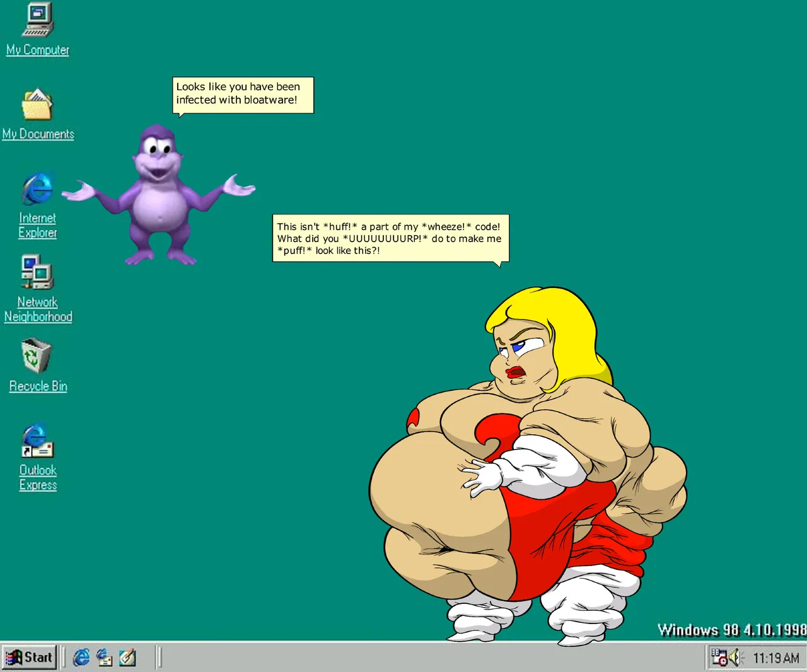Launch Internet Explorer from Quick Launch
807x672 pixels.
[x=81, y=658]
